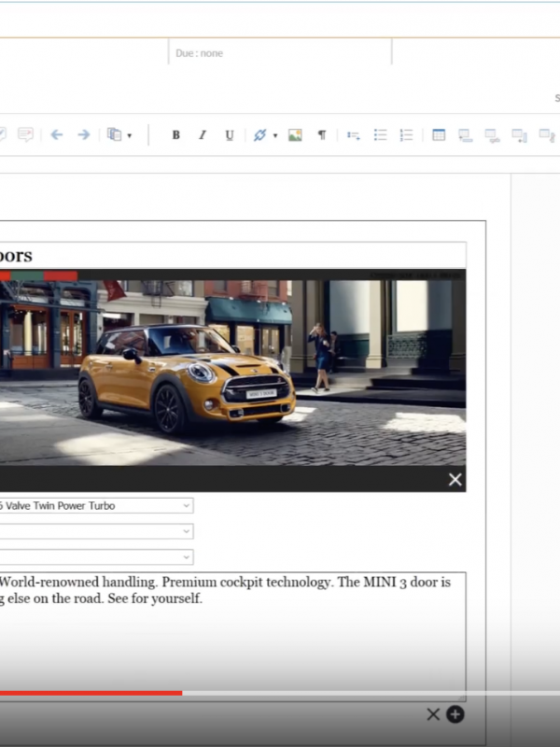Open the hyperlink dropdown arrow
The width and height of the screenshot is (560, 747).
click(274, 135)
